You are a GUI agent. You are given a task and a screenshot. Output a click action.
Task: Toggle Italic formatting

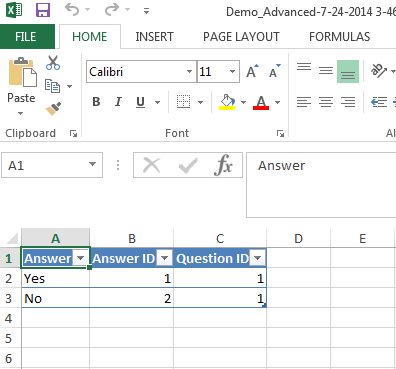tap(118, 102)
